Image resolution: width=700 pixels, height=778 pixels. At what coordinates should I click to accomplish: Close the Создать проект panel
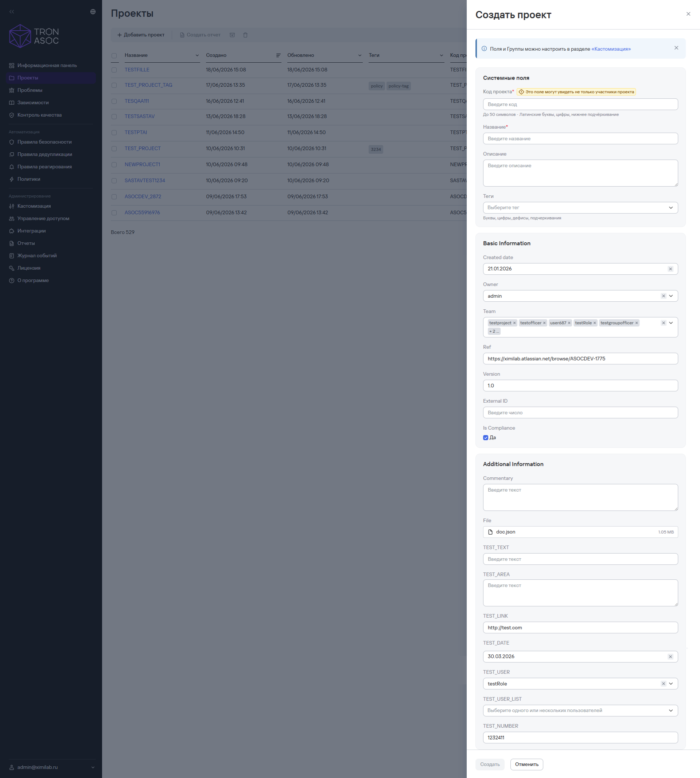pos(688,14)
